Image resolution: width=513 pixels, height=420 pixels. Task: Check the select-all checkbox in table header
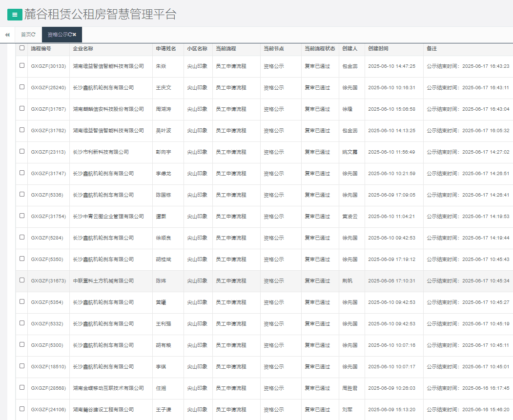coord(22,48)
